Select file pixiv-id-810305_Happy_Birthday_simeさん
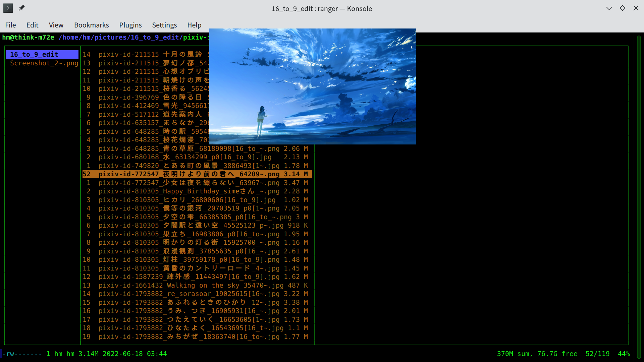The width and height of the screenshot is (644, 362). [189, 191]
